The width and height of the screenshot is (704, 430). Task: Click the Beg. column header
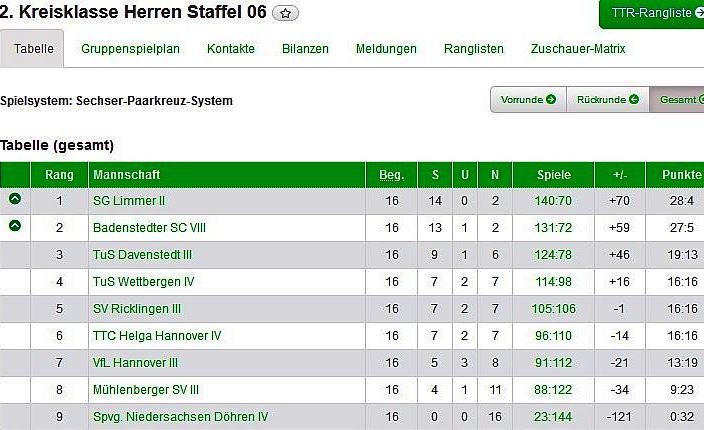(392, 175)
